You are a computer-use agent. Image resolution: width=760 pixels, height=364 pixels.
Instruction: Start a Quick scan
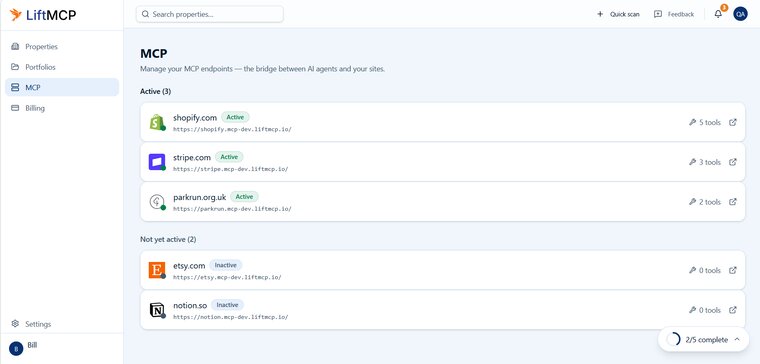coord(618,14)
